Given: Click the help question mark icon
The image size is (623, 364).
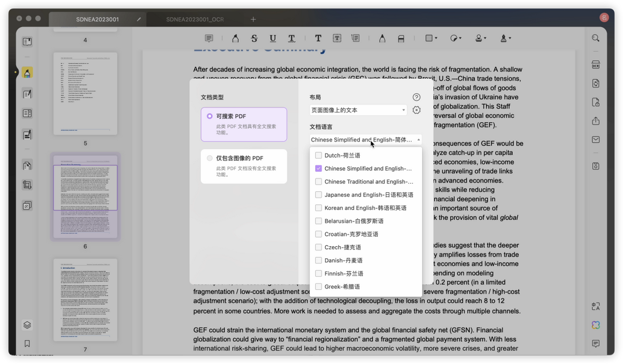Looking at the screenshot, I should [x=416, y=97].
